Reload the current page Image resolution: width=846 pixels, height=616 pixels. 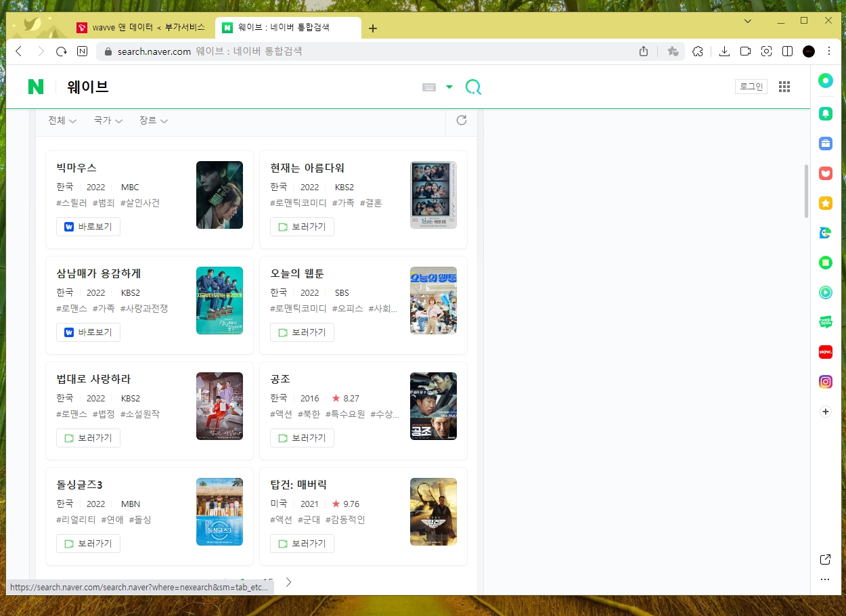(61, 51)
